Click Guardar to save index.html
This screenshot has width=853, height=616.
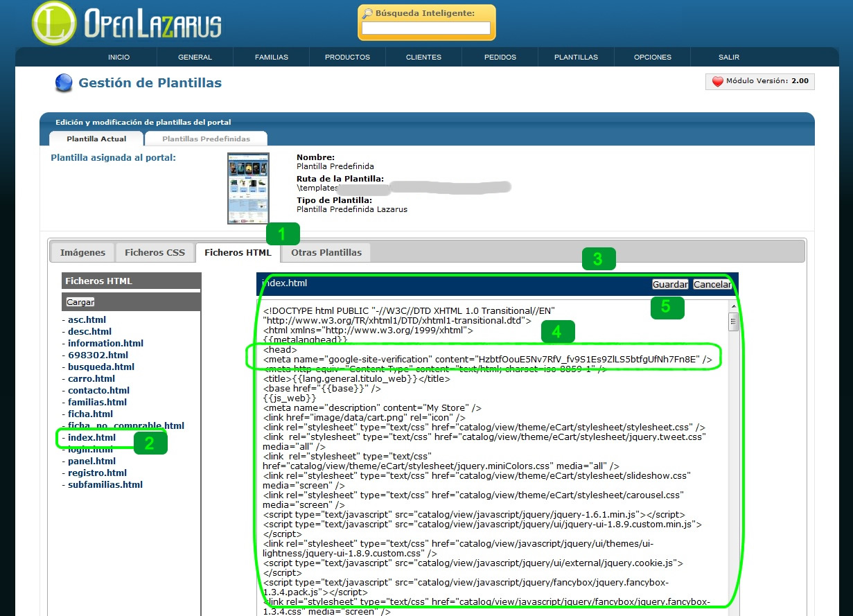(x=670, y=285)
